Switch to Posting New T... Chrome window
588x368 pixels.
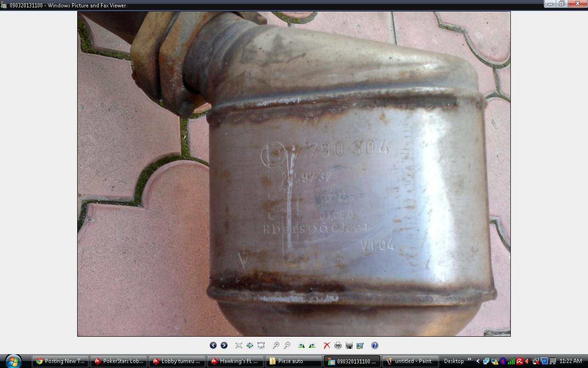(x=61, y=361)
